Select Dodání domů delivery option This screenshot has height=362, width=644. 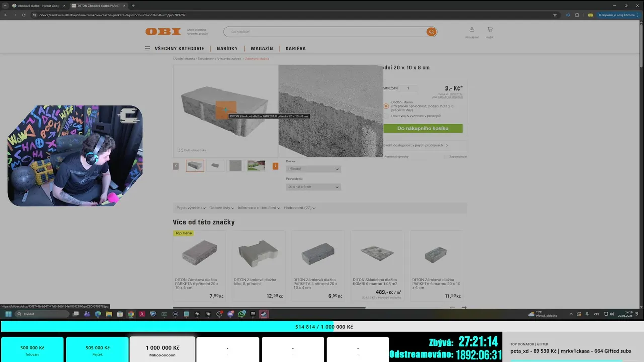pos(386,106)
